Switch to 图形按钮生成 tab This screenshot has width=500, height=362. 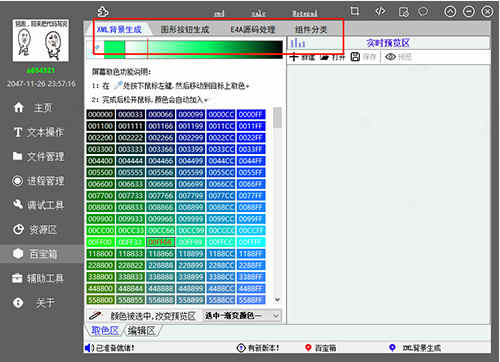tap(185, 29)
